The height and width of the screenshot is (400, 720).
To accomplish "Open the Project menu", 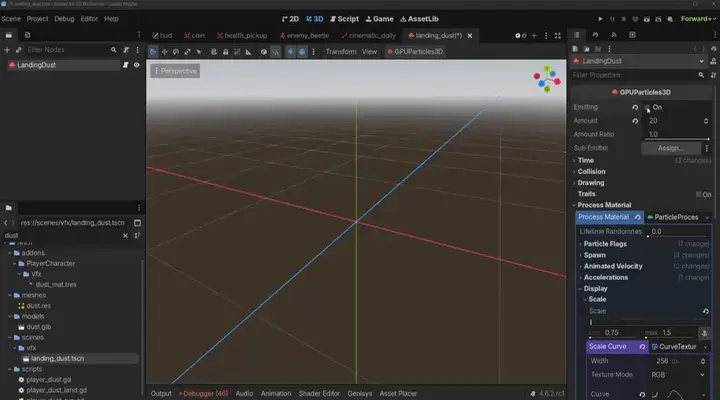I will coord(37,19).
